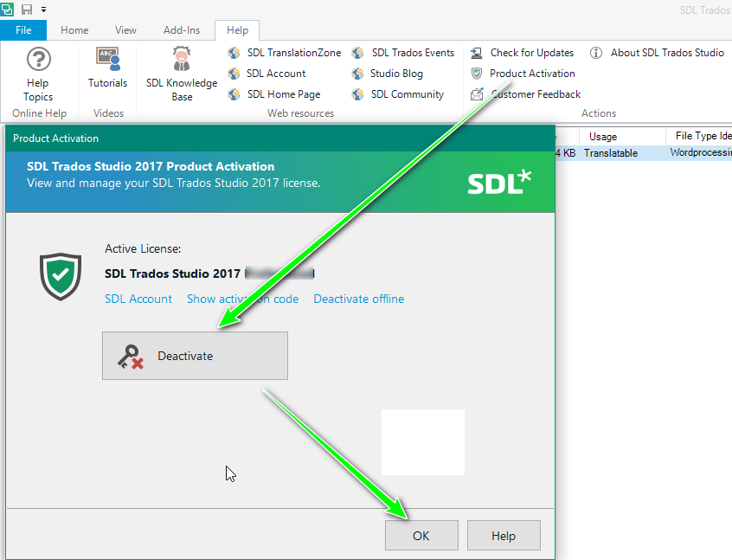The height and width of the screenshot is (560, 732).
Task: Select the Help ribbon tab
Action: pyautogui.click(x=237, y=30)
